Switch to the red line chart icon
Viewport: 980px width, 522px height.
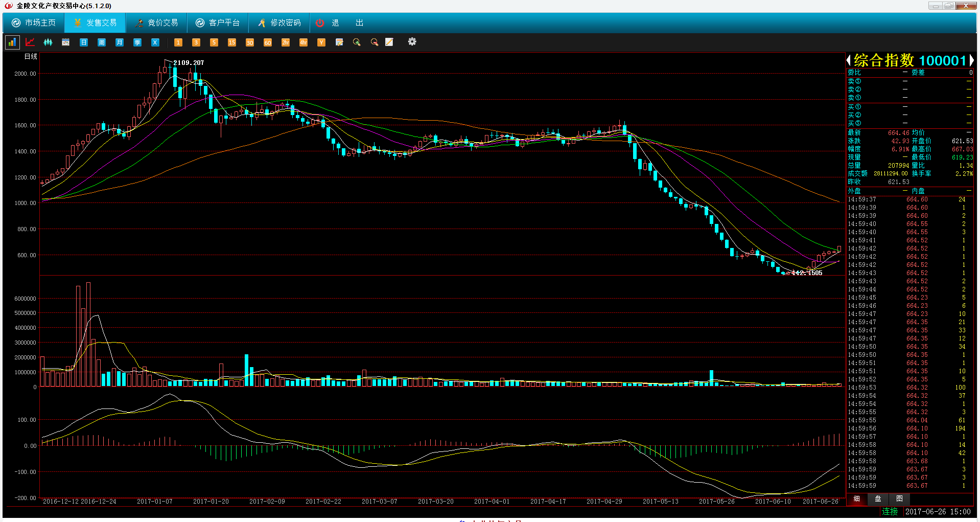click(30, 42)
